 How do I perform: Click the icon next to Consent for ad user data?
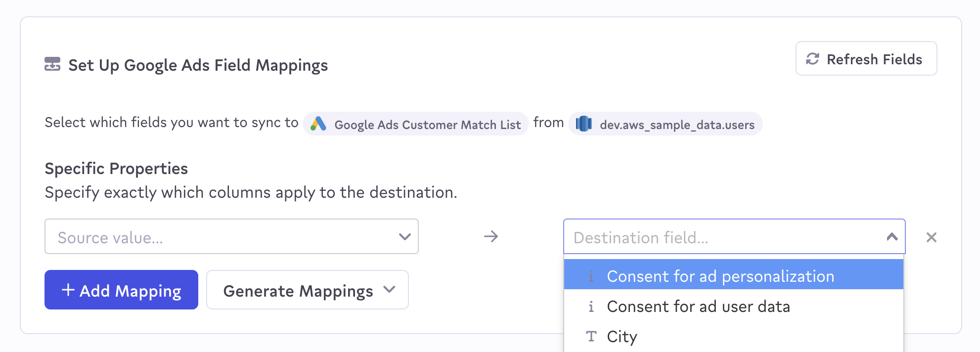click(591, 307)
